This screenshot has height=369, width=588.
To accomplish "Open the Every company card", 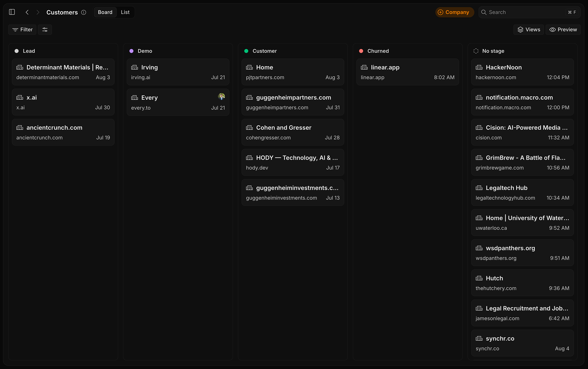I will 178,102.
